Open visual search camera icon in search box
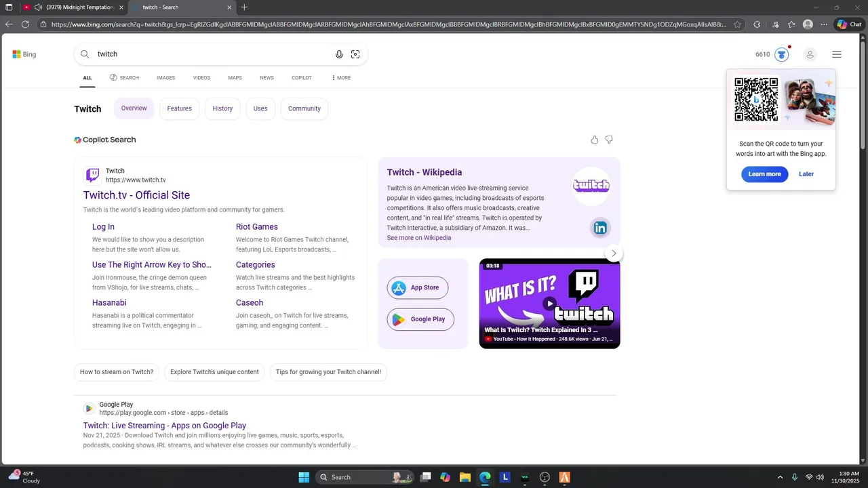The height and width of the screenshot is (488, 868). tap(355, 54)
